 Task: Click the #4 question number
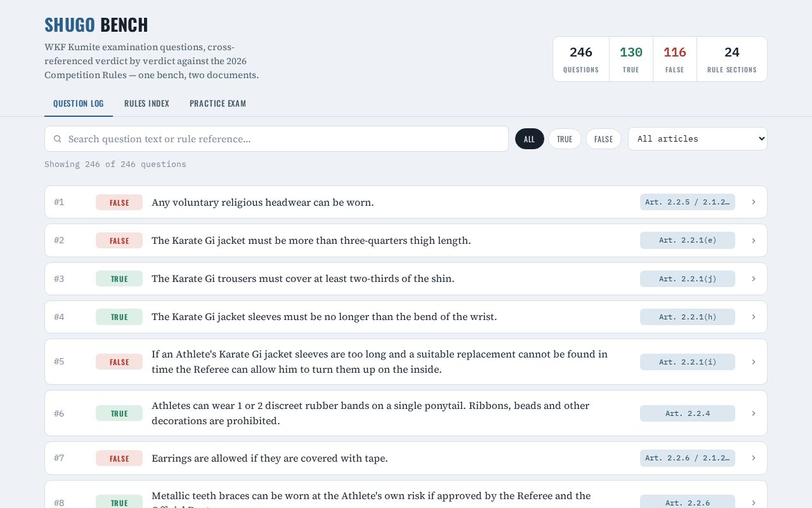click(x=59, y=317)
